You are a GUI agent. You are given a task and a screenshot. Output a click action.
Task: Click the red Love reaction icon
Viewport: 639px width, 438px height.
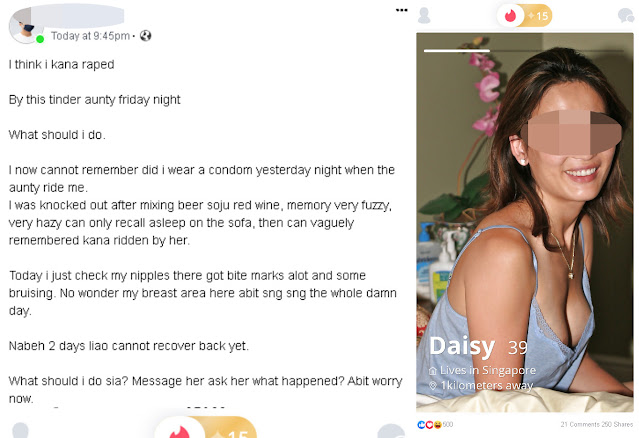[430, 425]
